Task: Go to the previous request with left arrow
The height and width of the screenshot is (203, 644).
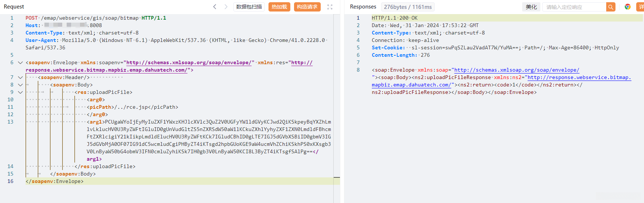Action: pyautogui.click(x=215, y=7)
